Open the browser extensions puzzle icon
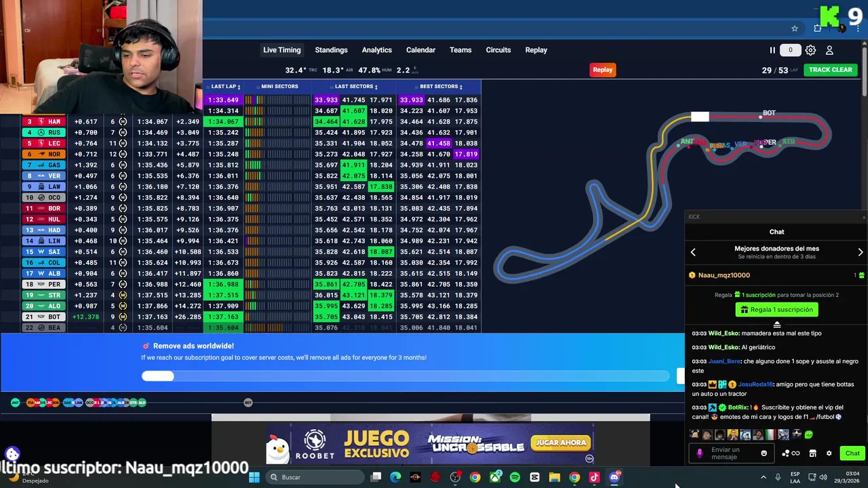Screen dimensions: 868x488 click(x=818, y=28)
